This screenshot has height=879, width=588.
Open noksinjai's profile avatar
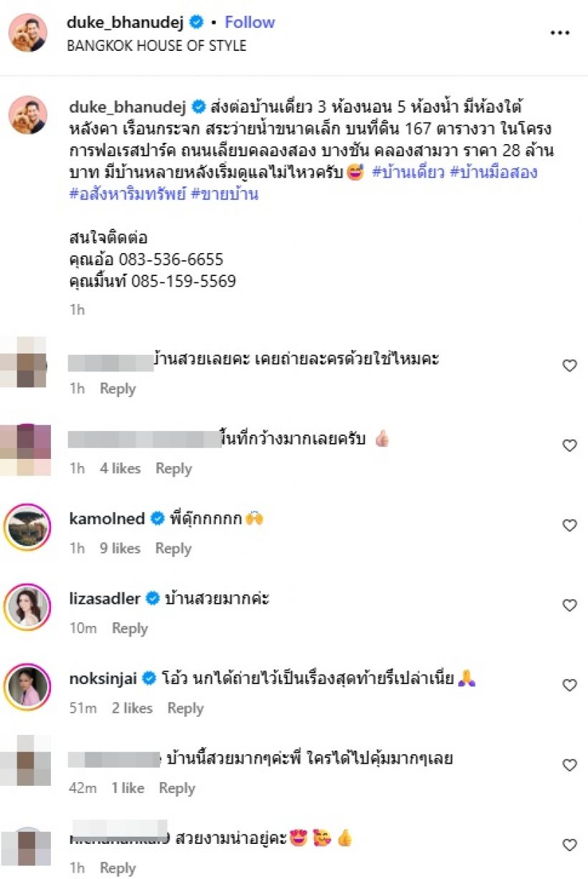click(x=28, y=685)
